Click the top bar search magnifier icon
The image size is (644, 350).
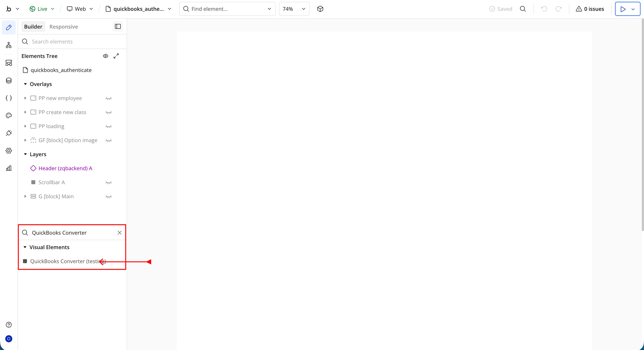523,9
